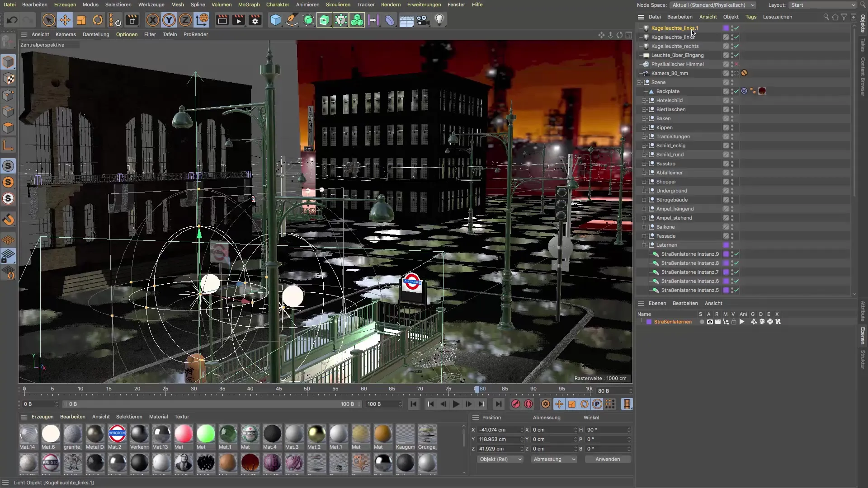Screen dimensions: 868x488
Task: Open Render Settings clapperboard icon
Action: pos(255,20)
